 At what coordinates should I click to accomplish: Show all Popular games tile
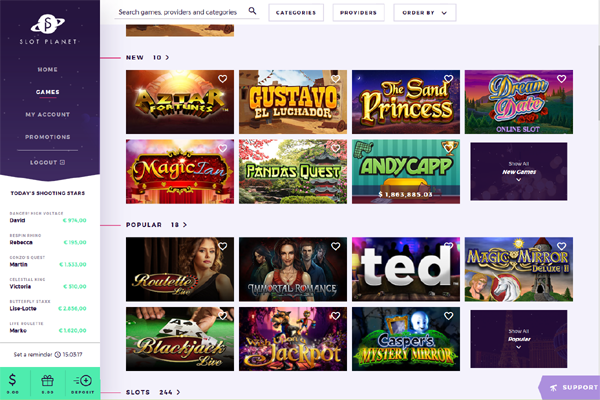[x=518, y=339]
